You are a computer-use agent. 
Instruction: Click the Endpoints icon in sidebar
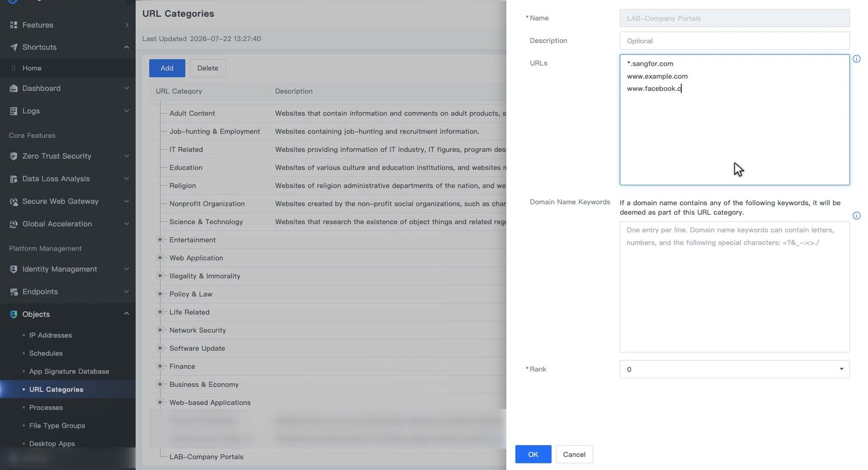pyautogui.click(x=14, y=292)
